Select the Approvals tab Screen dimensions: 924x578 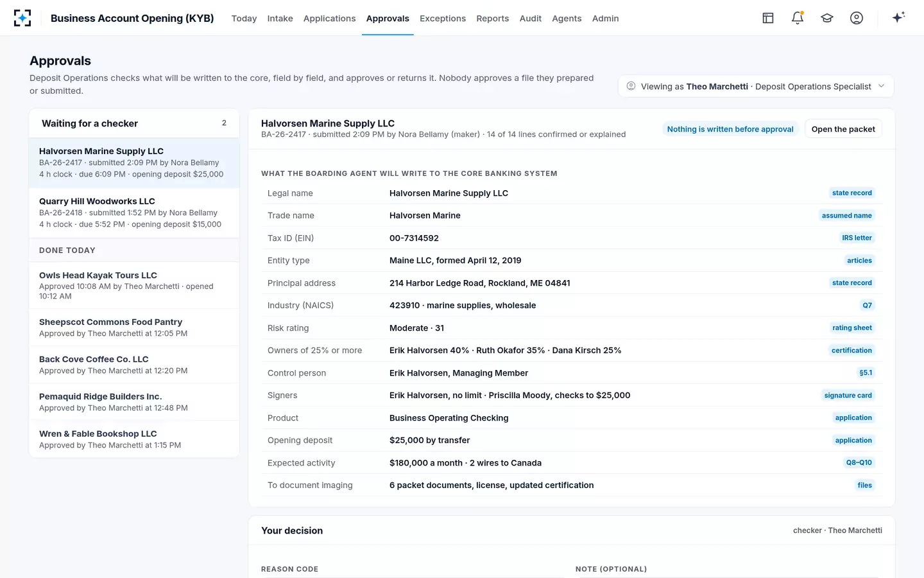point(388,19)
